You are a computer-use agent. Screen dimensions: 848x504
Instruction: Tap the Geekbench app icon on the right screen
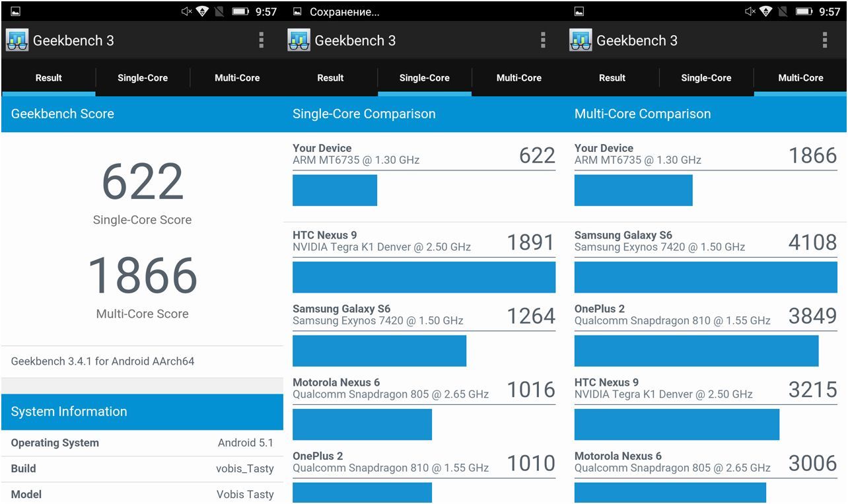581,40
